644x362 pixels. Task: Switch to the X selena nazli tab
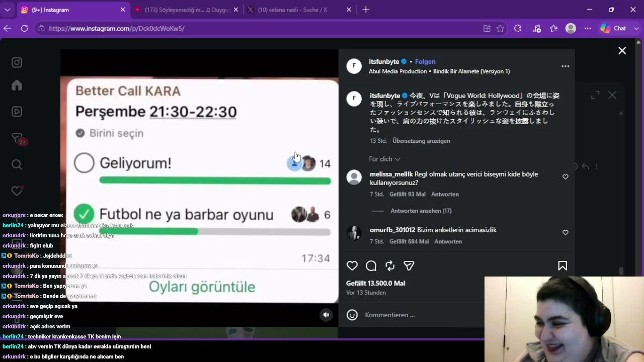pyautogui.click(x=300, y=10)
